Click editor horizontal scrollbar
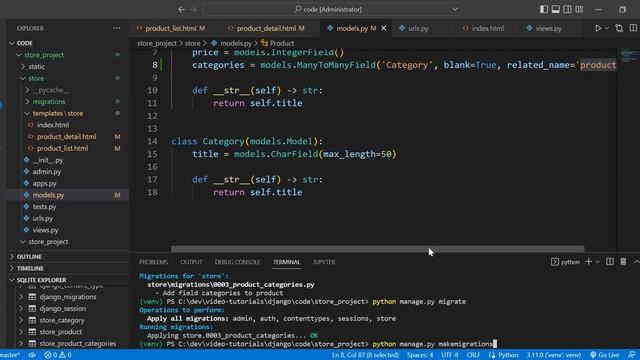640x360 pixels. click(378, 249)
